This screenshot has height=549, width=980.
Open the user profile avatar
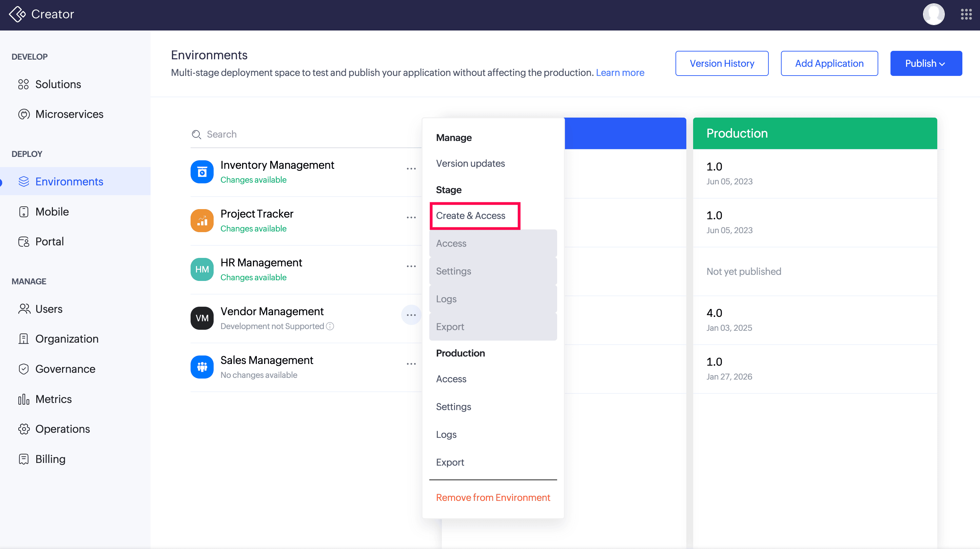(x=934, y=14)
